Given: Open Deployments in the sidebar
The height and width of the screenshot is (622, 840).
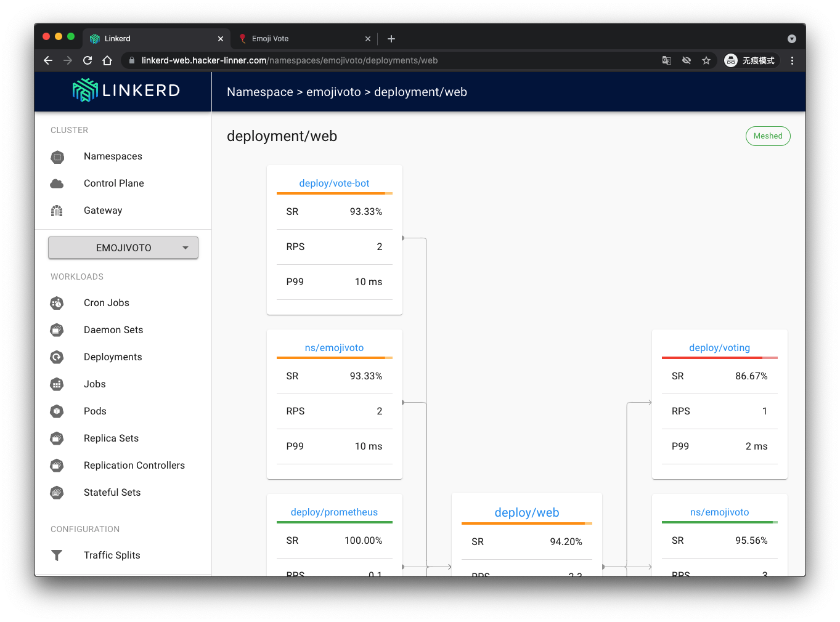Looking at the screenshot, I should point(113,357).
